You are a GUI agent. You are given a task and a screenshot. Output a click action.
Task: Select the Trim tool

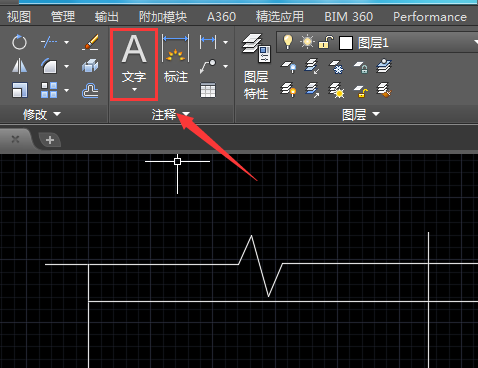tap(49, 42)
